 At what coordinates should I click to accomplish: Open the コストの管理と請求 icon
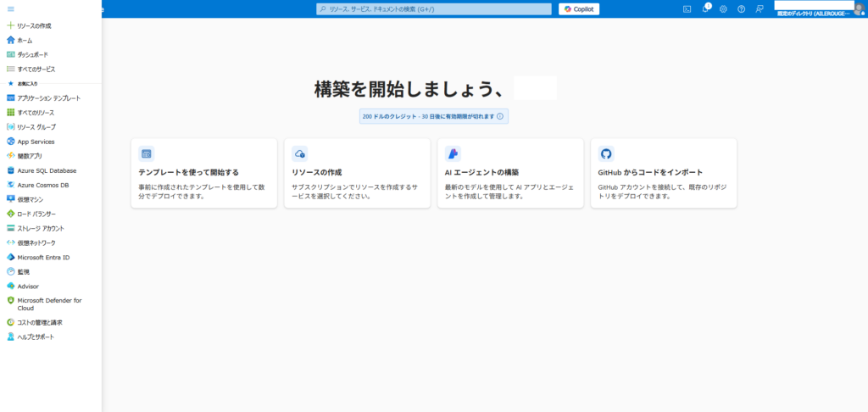[10, 322]
